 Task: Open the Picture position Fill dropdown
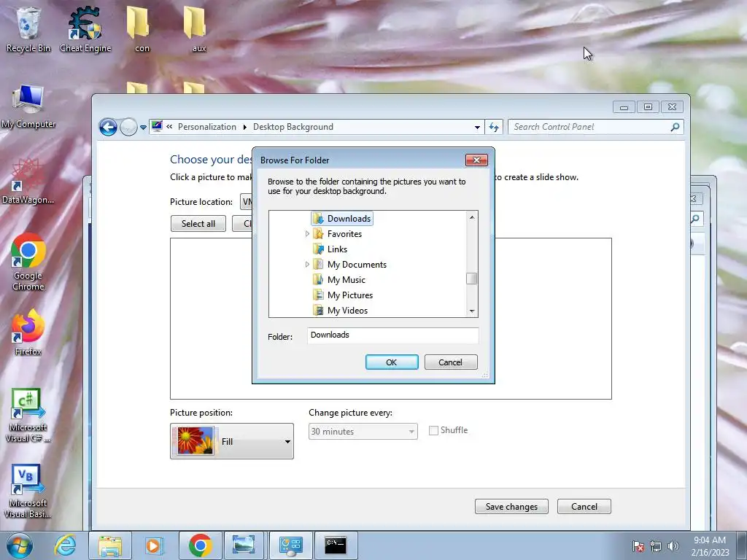[232, 441]
